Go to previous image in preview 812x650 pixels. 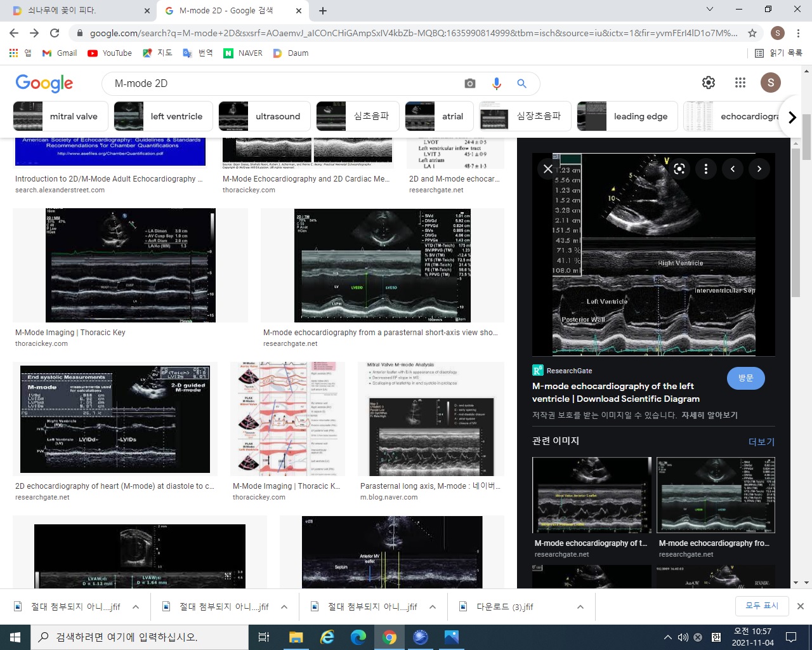click(733, 169)
